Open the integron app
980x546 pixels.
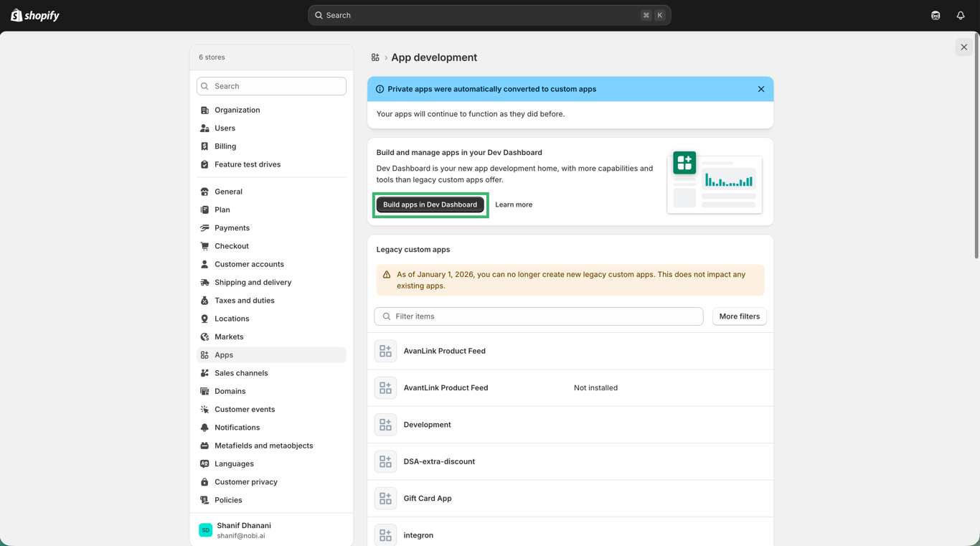point(570,532)
